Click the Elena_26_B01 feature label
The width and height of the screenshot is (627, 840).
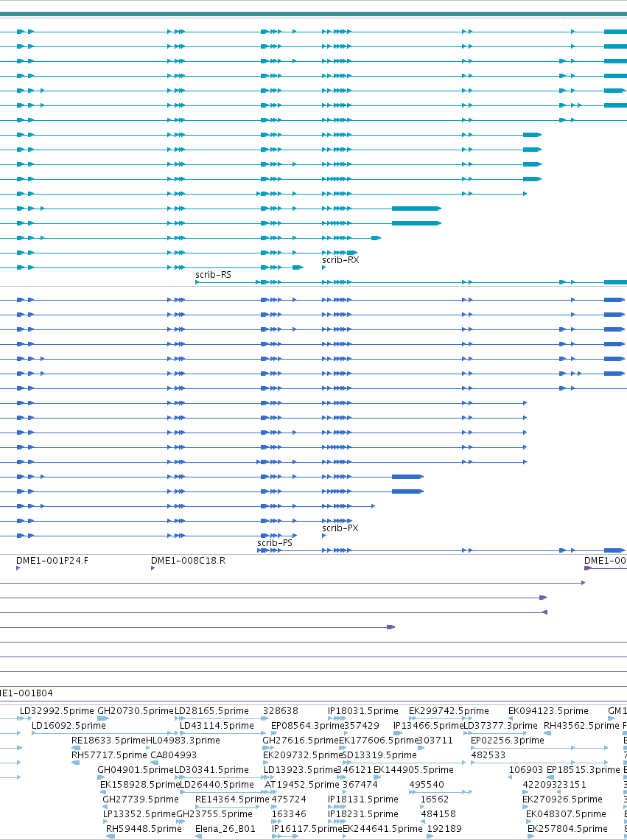[225, 829]
